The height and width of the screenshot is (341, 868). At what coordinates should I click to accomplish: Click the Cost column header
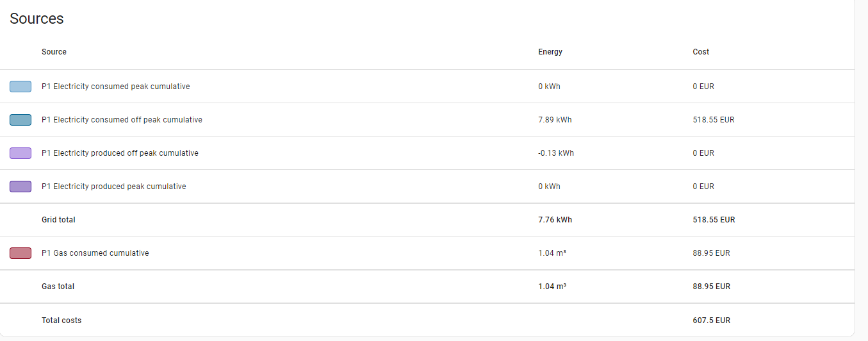click(x=701, y=52)
